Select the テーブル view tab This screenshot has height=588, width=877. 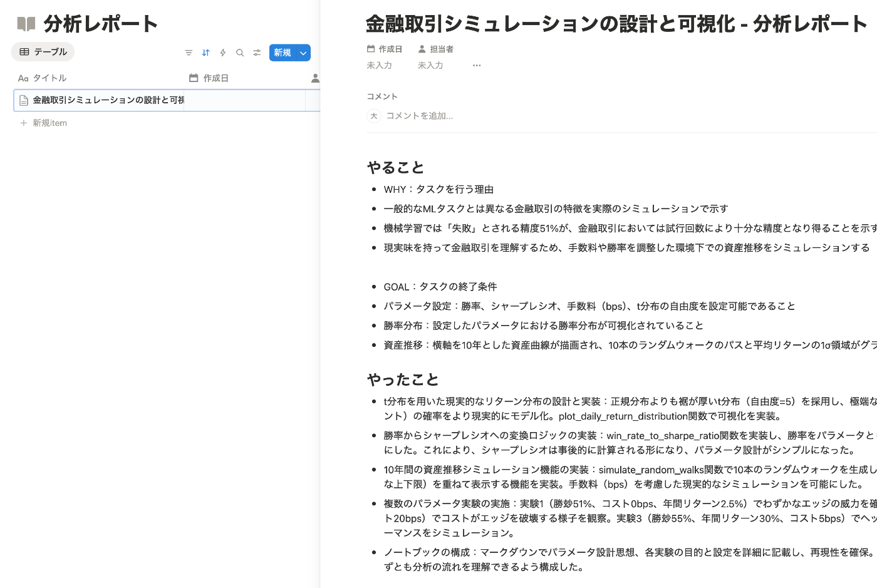click(x=43, y=51)
